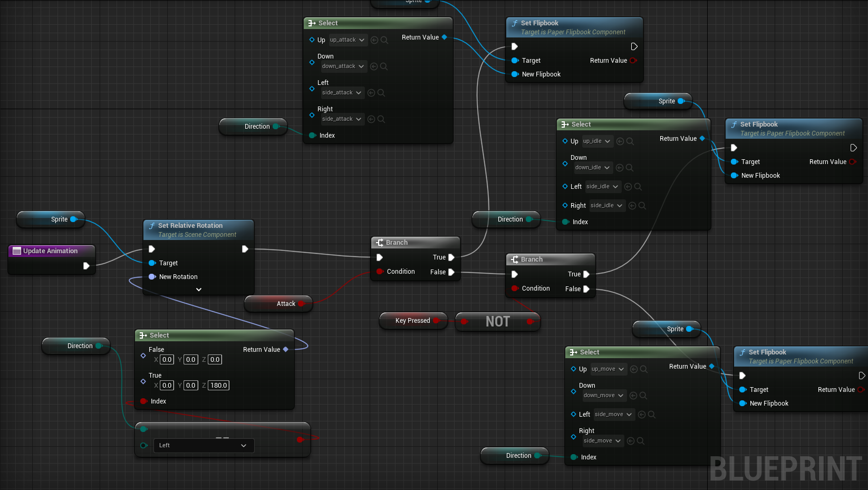Click False exec pin on Attack-driven Branch
This screenshot has height=490, width=868.
[451, 272]
